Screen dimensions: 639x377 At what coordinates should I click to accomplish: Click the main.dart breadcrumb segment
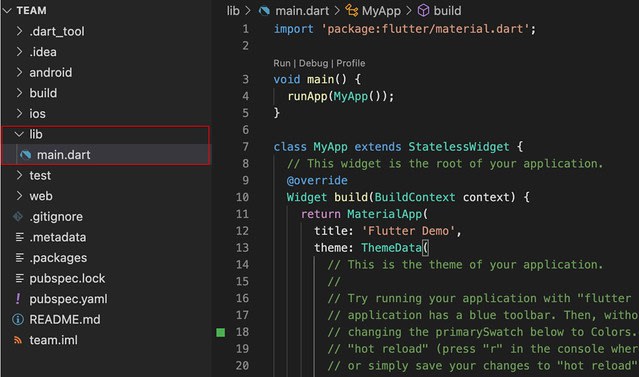[302, 11]
